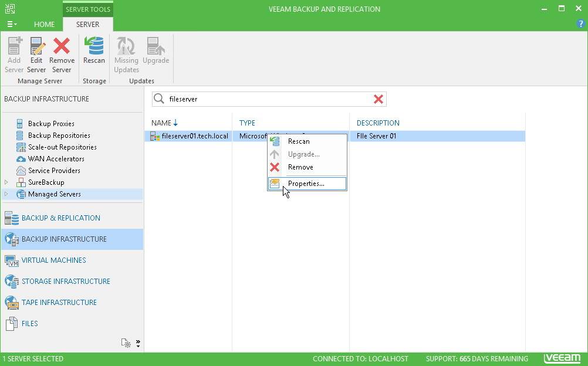Click the Rescan icon in context menu
Image resolution: width=588 pixels, height=366 pixels.
pos(275,141)
